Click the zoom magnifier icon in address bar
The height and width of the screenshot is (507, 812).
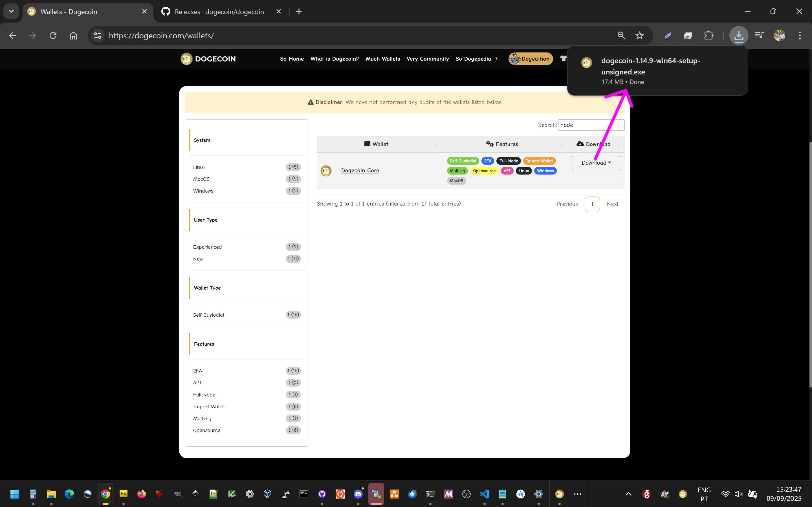pos(621,36)
